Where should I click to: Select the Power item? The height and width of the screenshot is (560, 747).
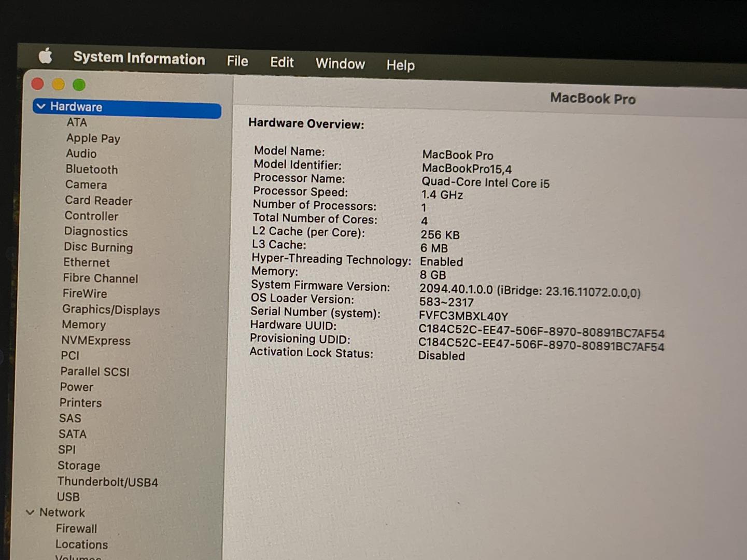[x=76, y=387]
